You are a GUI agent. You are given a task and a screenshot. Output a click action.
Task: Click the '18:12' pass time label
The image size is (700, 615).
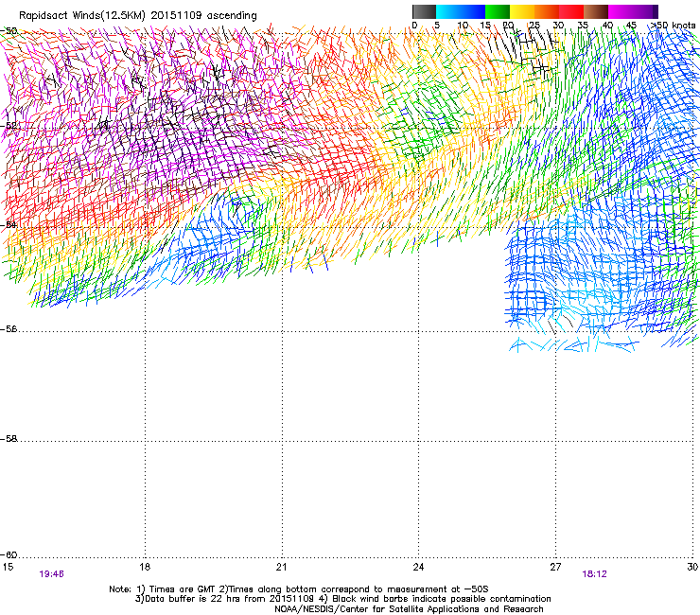(595, 574)
